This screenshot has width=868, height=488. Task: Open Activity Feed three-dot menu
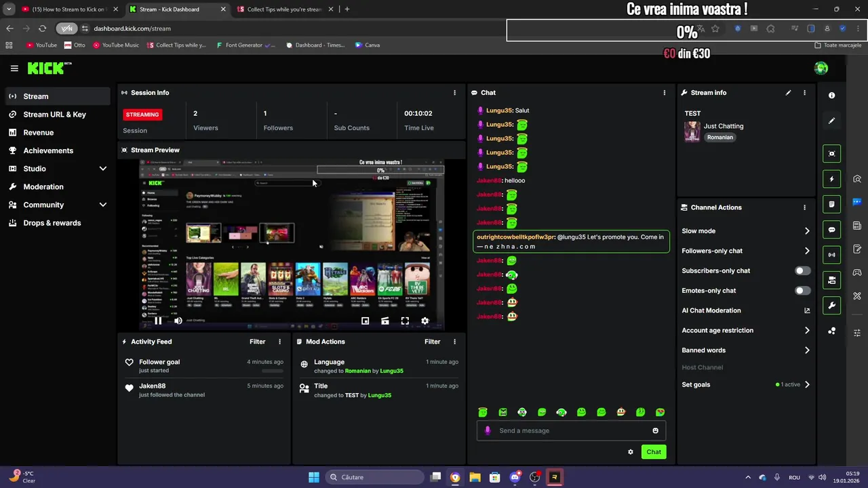[279, 342]
